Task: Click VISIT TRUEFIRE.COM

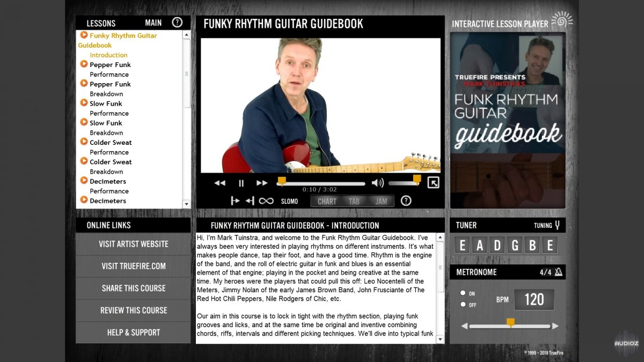Action: click(133, 266)
